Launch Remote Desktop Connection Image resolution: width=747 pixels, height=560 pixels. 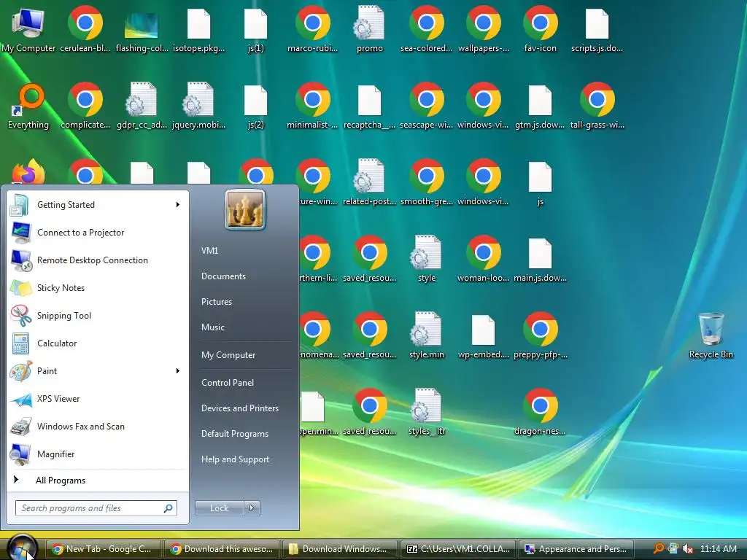click(x=97, y=260)
